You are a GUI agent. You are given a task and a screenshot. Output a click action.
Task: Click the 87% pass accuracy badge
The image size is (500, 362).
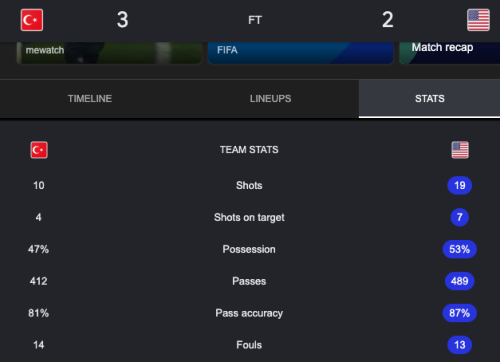tap(460, 313)
